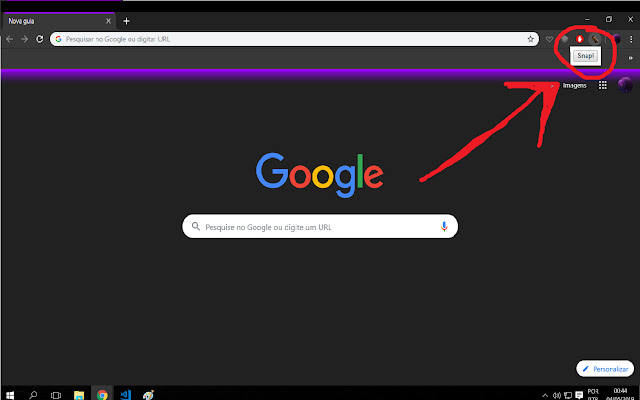
Task: Click the red hand extension icon
Action: pyautogui.click(x=580, y=39)
